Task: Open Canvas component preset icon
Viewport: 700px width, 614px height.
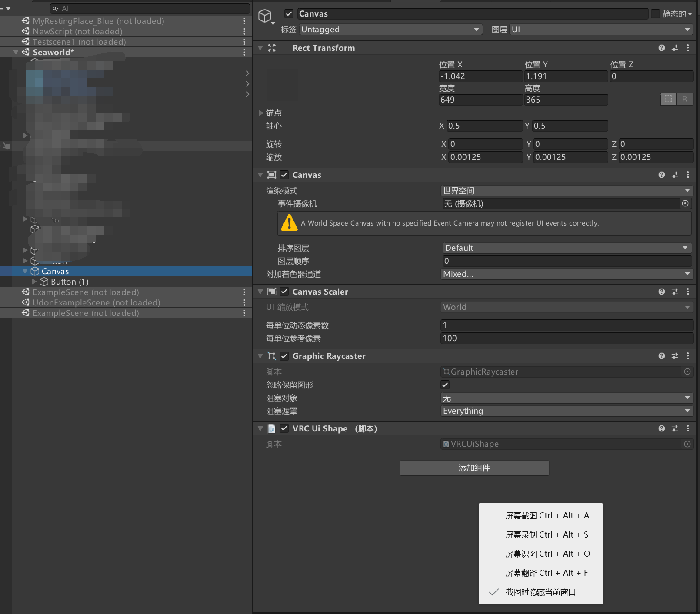Action: (x=675, y=175)
